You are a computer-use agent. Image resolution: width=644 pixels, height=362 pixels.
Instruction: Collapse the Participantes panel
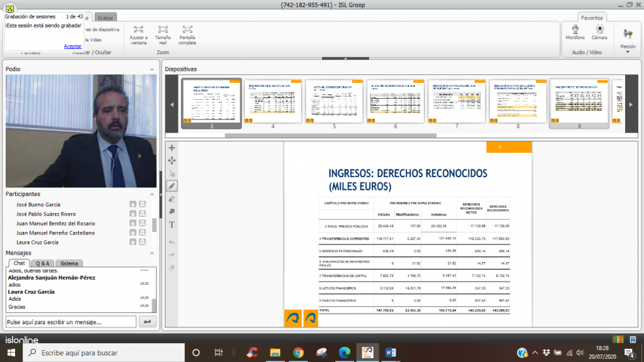click(152, 194)
